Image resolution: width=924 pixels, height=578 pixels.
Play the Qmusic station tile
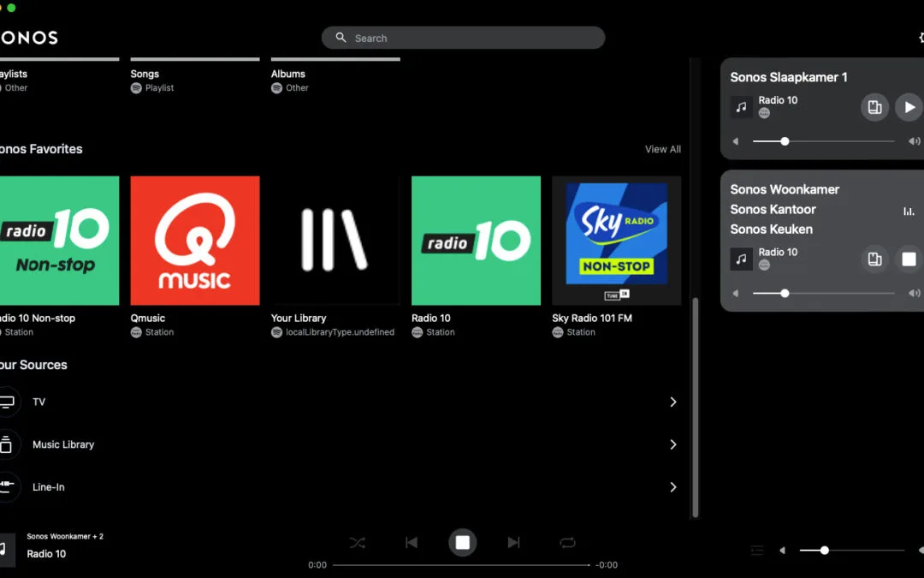tap(195, 241)
